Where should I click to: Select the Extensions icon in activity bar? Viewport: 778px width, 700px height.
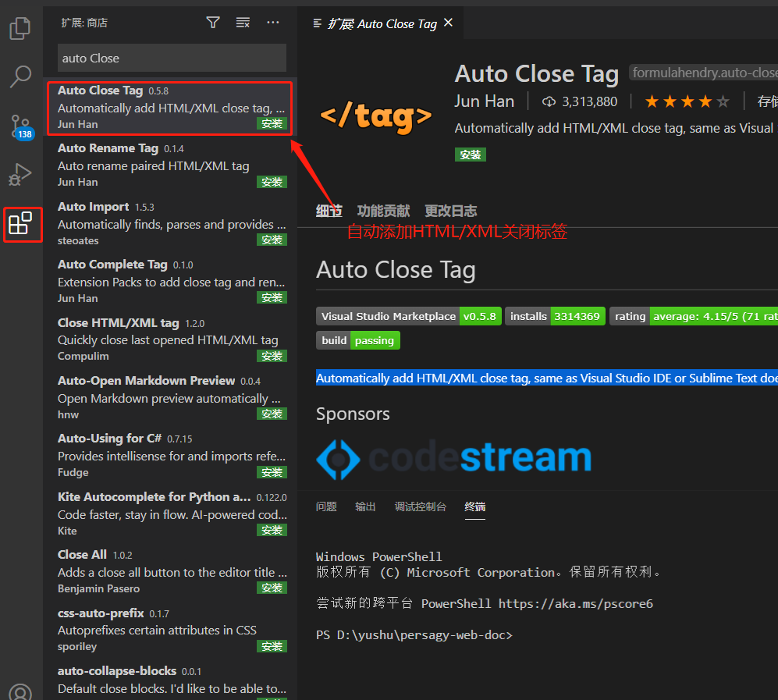click(20, 225)
